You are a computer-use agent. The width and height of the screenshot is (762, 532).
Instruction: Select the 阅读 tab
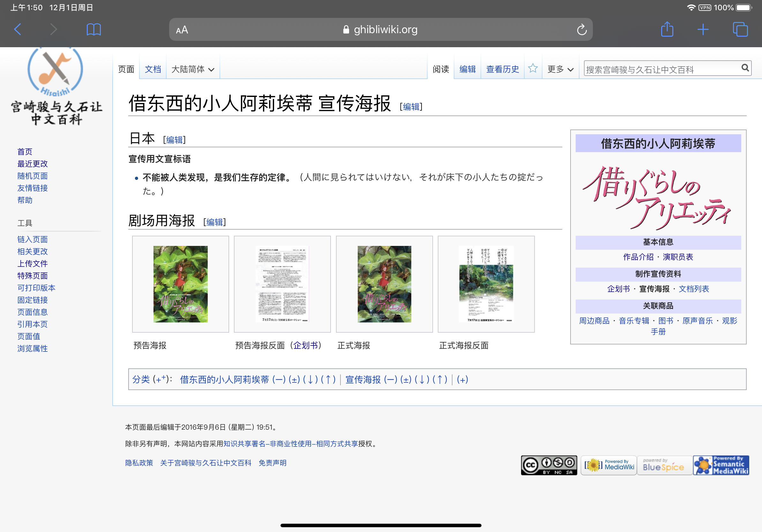click(x=440, y=69)
